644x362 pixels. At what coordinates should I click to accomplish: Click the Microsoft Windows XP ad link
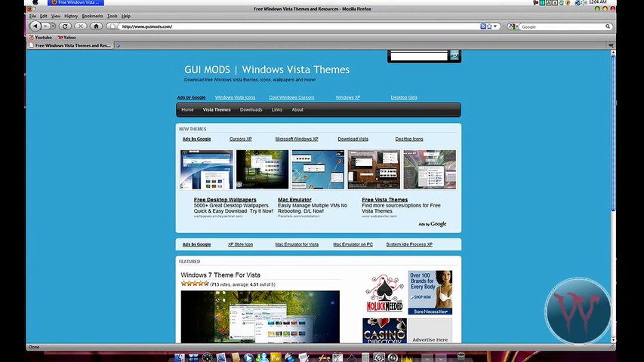pos(297,139)
